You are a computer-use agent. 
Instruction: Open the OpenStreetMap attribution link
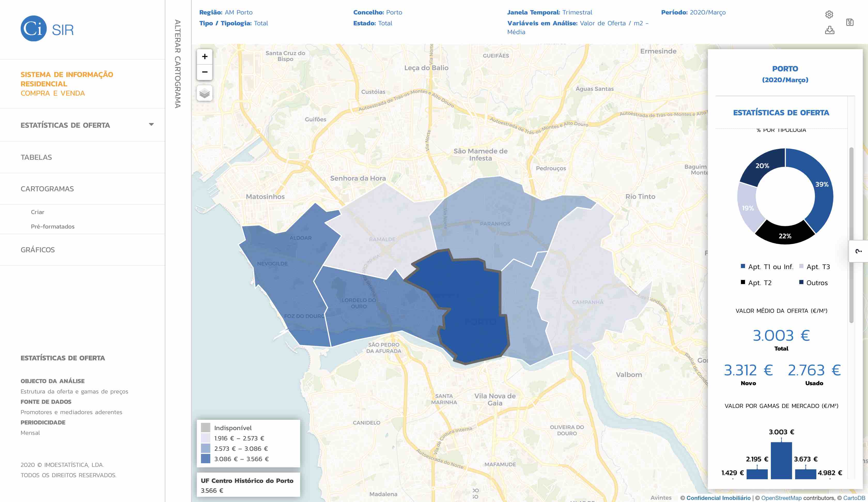[x=781, y=498]
